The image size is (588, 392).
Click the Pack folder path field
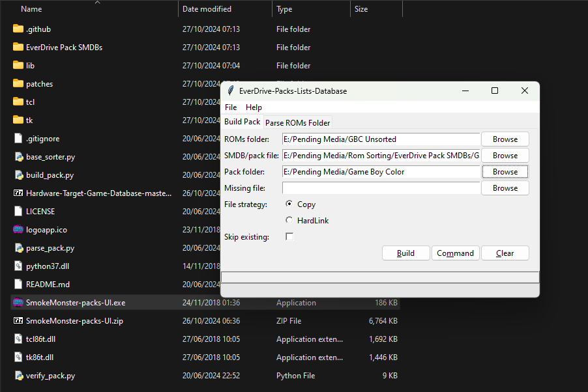click(381, 172)
